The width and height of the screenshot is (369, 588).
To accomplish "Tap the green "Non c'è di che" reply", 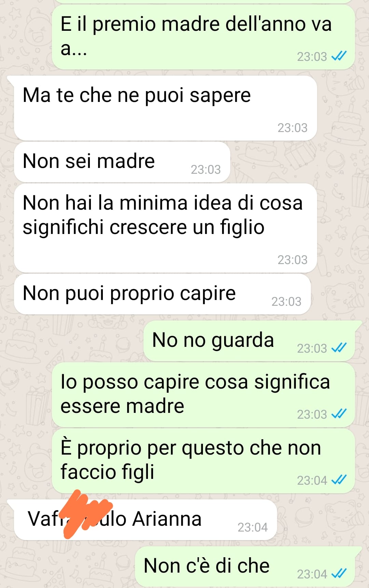I will pyautogui.click(x=248, y=566).
